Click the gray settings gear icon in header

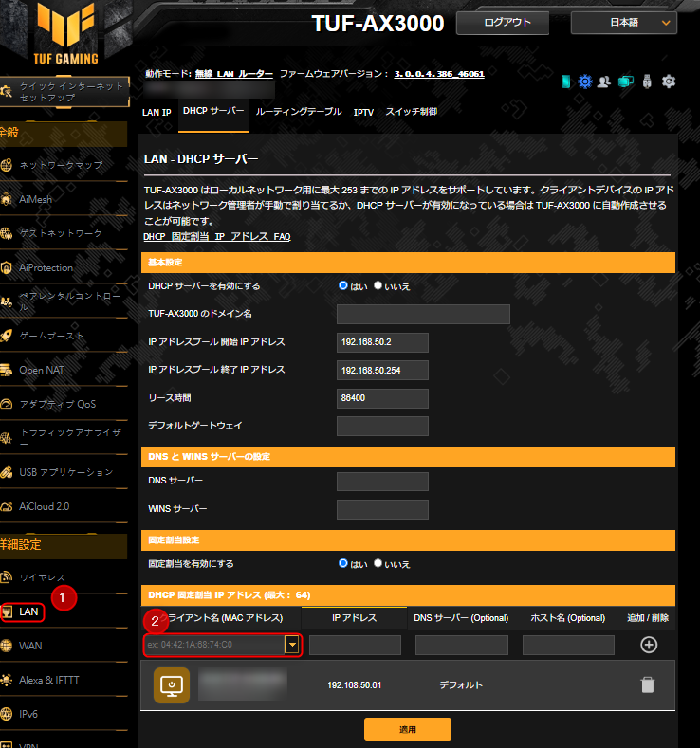(669, 82)
